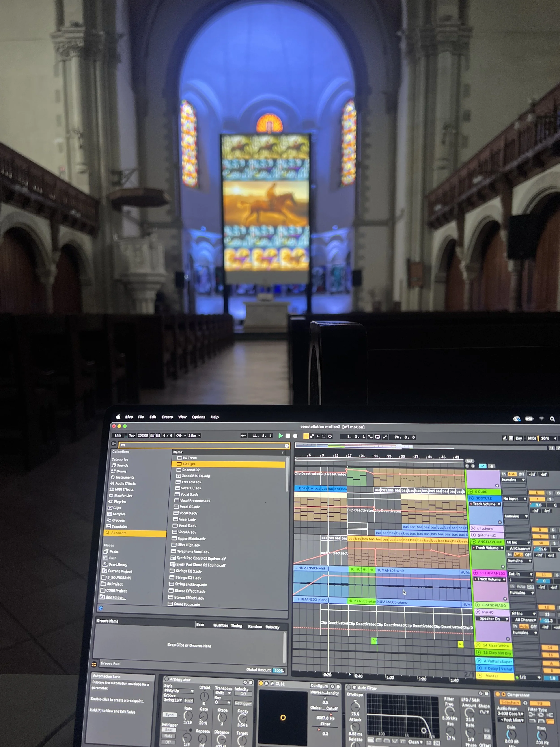
Task: Open NOCTURE Track Volume automation chooser
Action: [x=486, y=504]
